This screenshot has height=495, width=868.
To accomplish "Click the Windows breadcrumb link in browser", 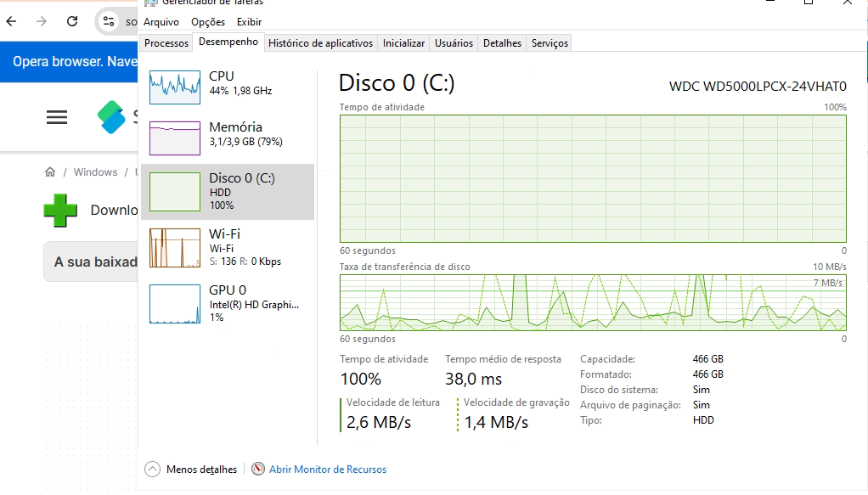I will point(95,172).
